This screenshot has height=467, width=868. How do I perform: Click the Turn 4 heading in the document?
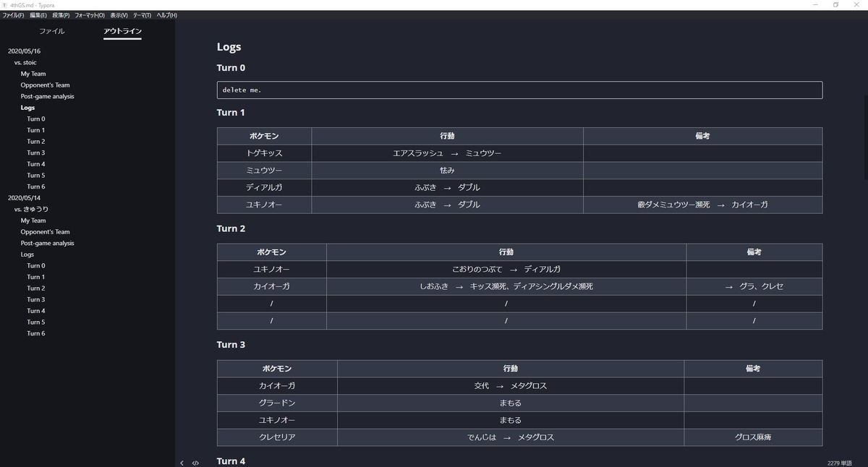click(231, 461)
